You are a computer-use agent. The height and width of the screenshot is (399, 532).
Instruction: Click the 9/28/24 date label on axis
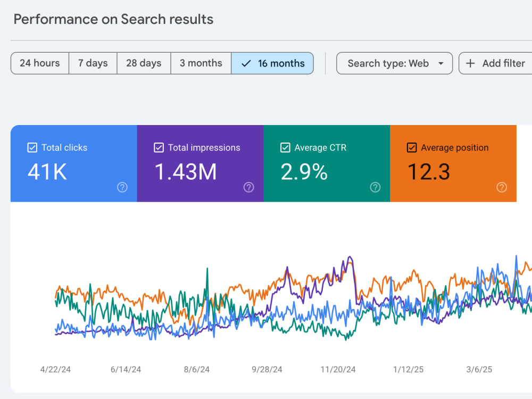coord(267,370)
